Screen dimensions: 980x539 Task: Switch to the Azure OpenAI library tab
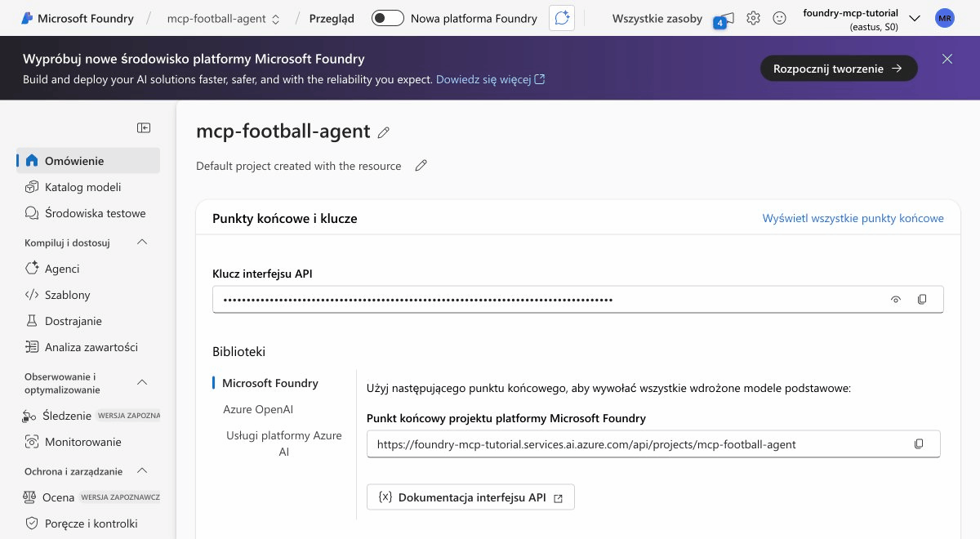(256, 408)
